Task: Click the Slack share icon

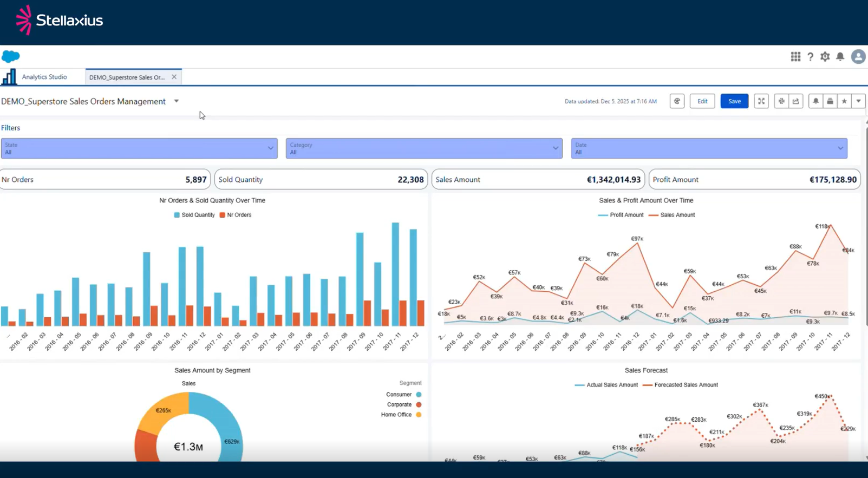Action: tap(781, 101)
